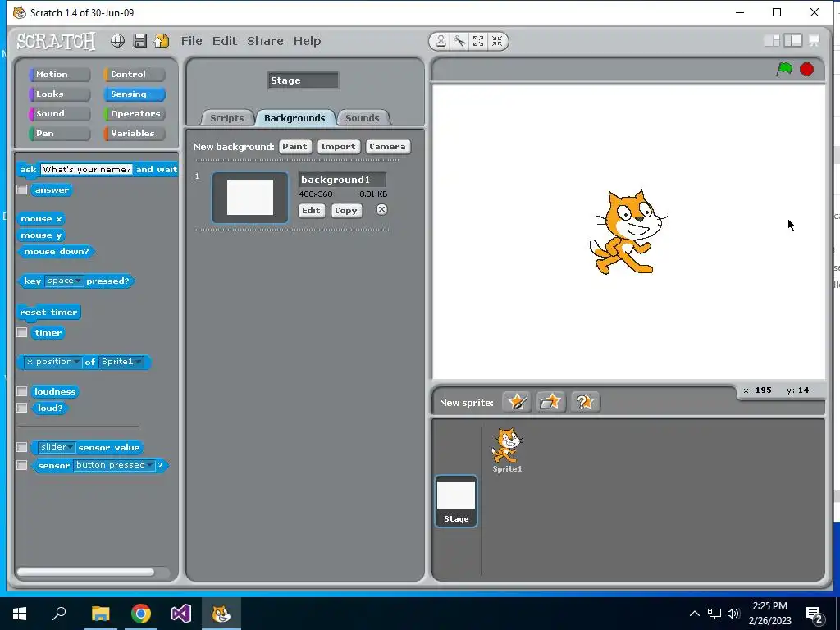This screenshot has height=630, width=840.
Task: Toggle the slider sensor value checkbox
Action: [22, 447]
